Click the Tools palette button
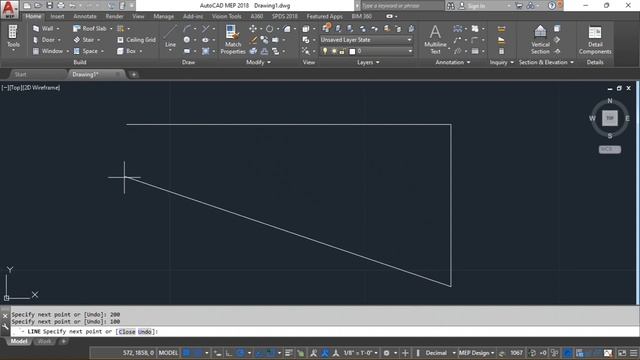 tap(13, 38)
